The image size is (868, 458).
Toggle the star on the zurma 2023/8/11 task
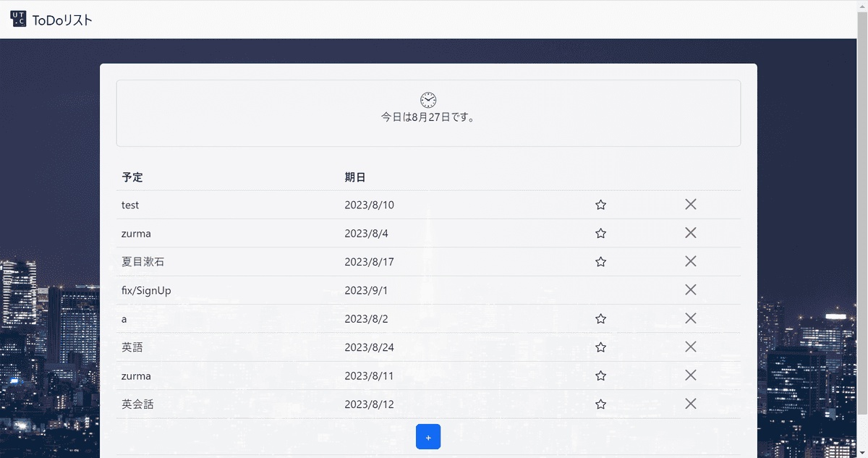[x=600, y=376]
